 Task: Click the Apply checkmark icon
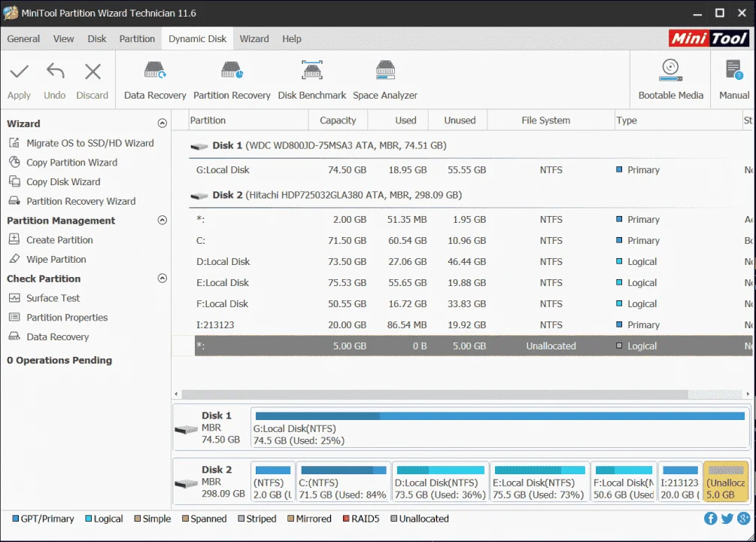20,72
